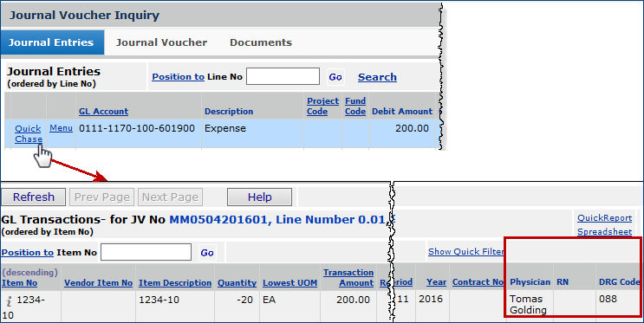Image resolution: width=644 pixels, height=323 pixels.
Task: Select the Journal Entries tab
Action: pyautogui.click(x=52, y=42)
